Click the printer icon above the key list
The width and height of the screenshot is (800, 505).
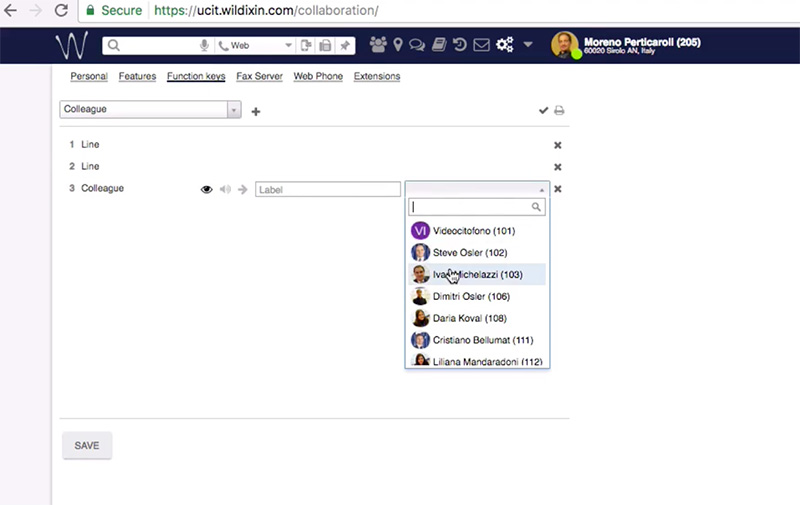click(x=559, y=111)
